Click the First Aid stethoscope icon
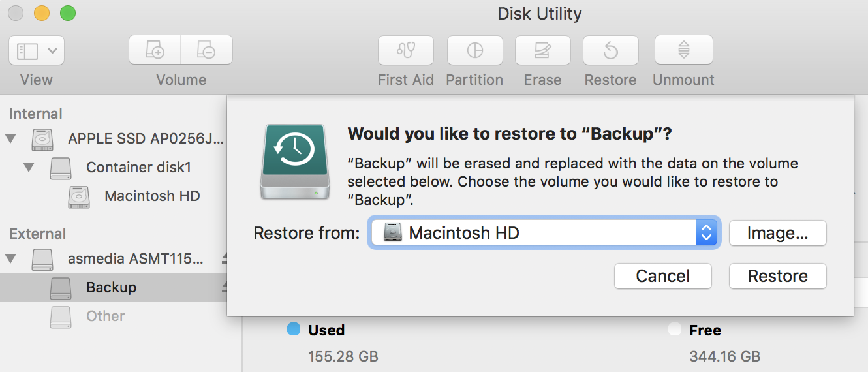 [406, 50]
